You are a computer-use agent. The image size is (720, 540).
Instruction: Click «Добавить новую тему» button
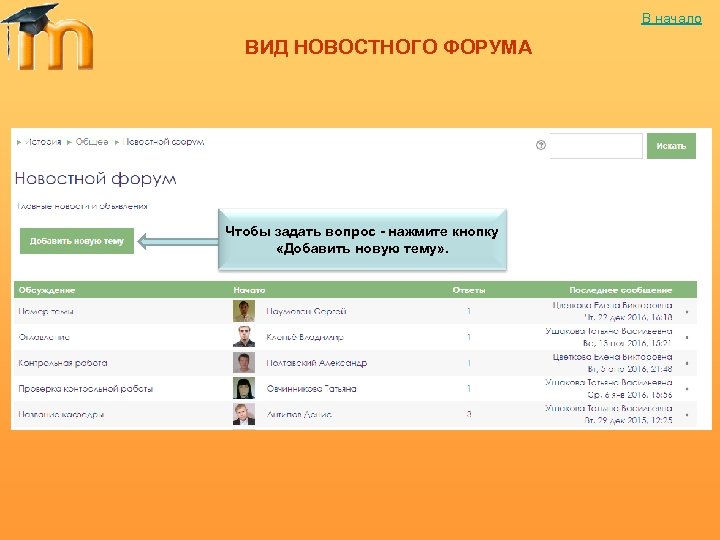(77, 241)
